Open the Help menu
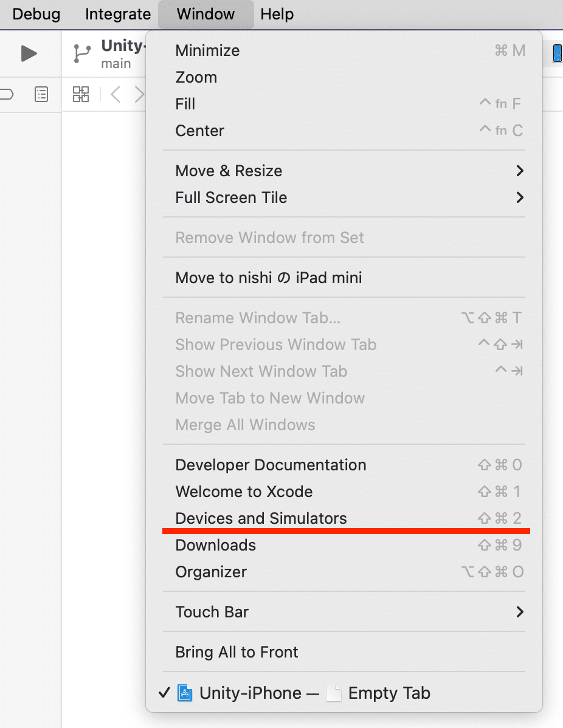This screenshot has width=563, height=728. coord(277,14)
